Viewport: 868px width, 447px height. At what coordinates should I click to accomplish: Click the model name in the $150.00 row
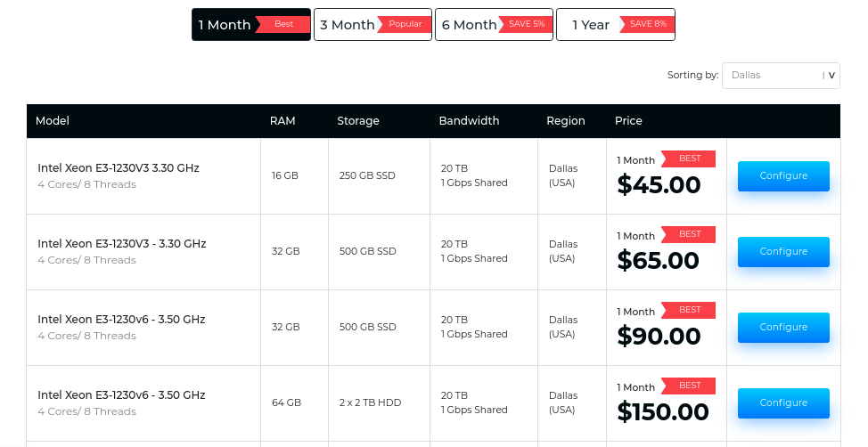coord(121,395)
